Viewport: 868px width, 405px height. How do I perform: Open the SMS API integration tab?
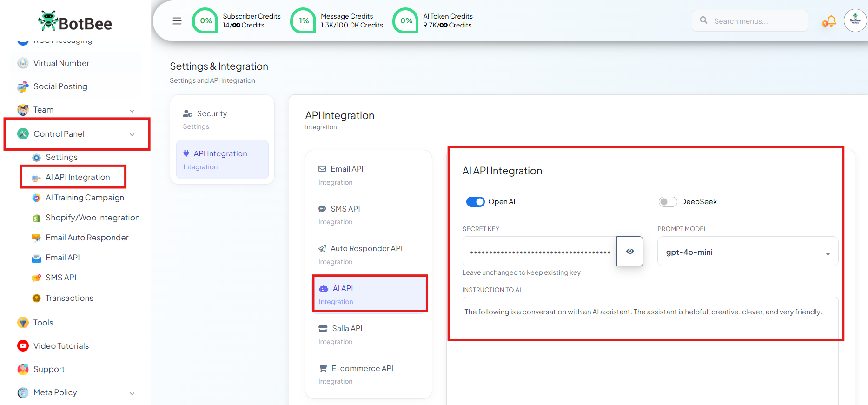click(x=369, y=215)
